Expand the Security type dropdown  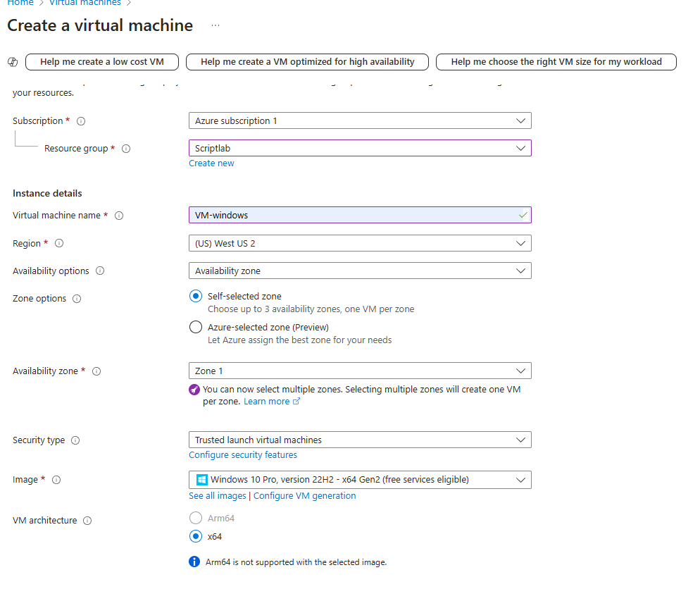pyautogui.click(x=360, y=440)
